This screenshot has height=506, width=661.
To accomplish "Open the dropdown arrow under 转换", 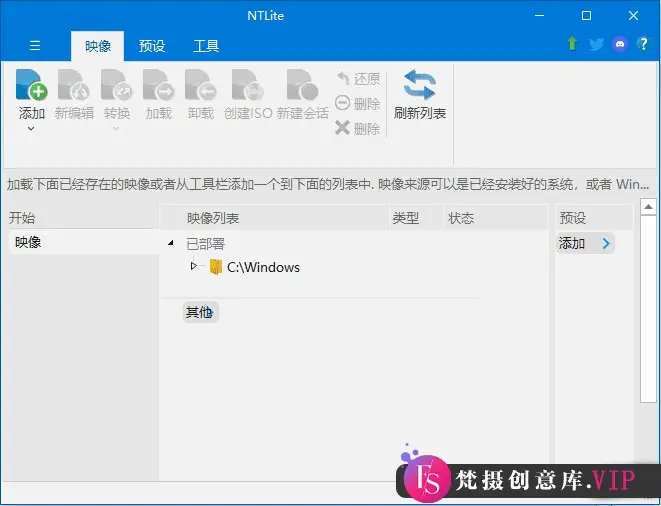I will pos(116,129).
